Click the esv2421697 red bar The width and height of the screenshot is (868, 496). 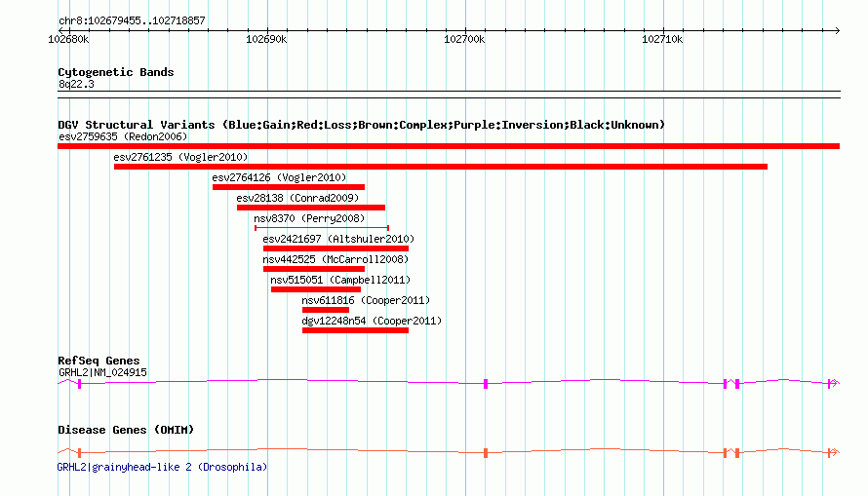click(x=336, y=248)
